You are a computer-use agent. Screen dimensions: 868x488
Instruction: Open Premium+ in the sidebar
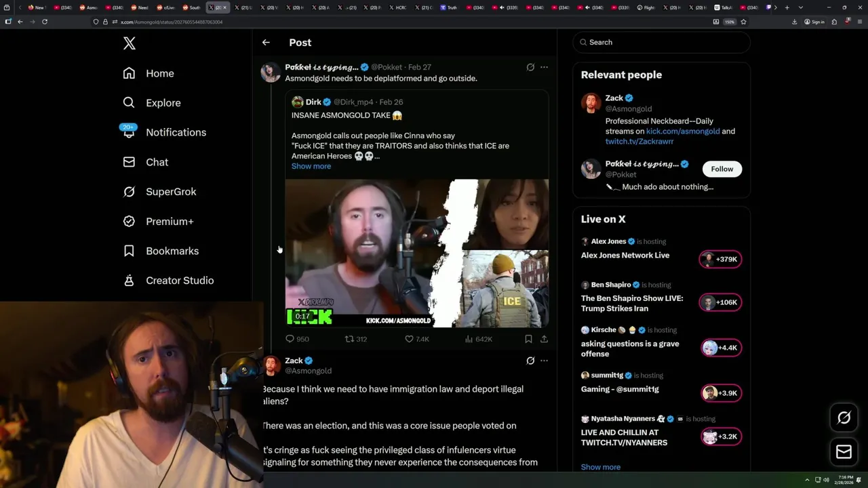(158, 221)
